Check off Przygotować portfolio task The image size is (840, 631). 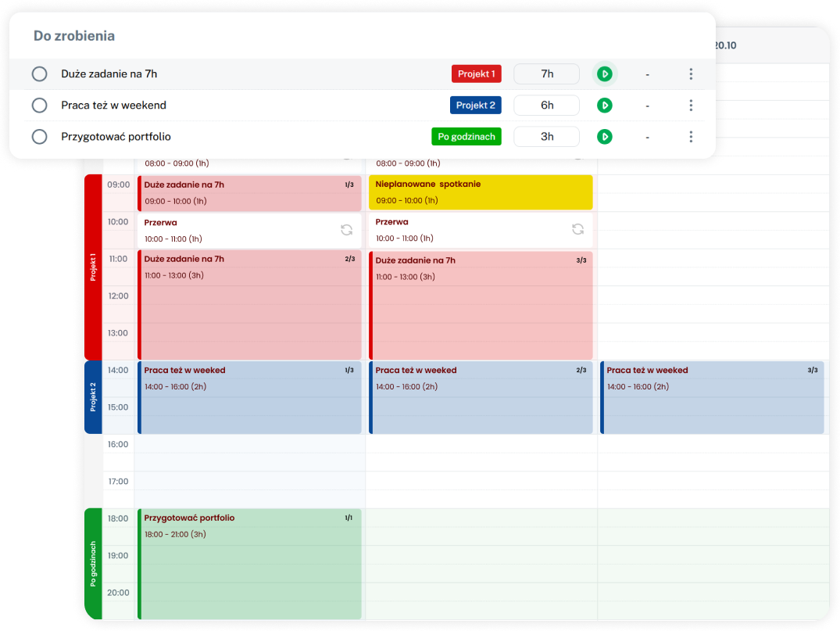click(x=40, y=136)
